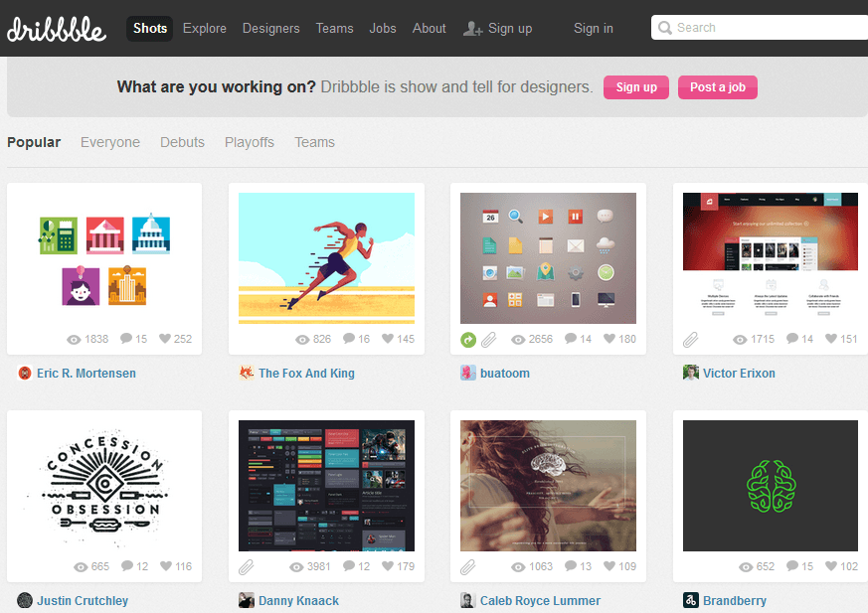Screen dimensions: 868x613
Task: Switch to the Debuts tab
Action: pyautogui.click(x=182, y=142)
